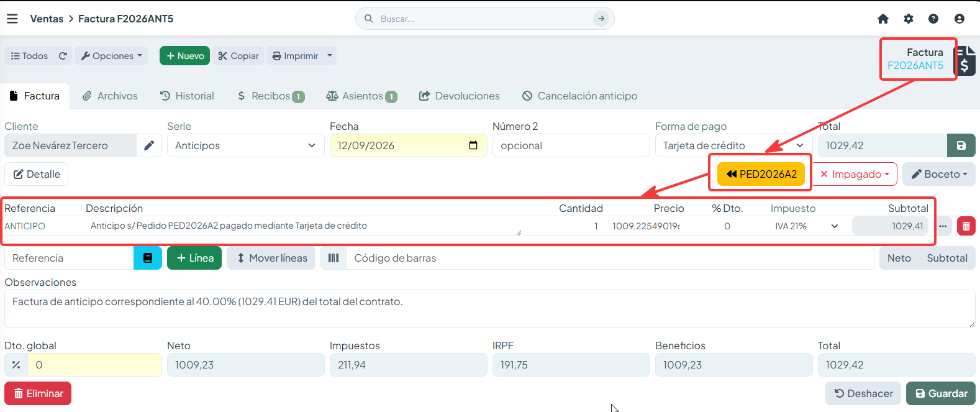Add a line with Línea button
Viewport: 980px width, 412px height.
tap(195, 258)
